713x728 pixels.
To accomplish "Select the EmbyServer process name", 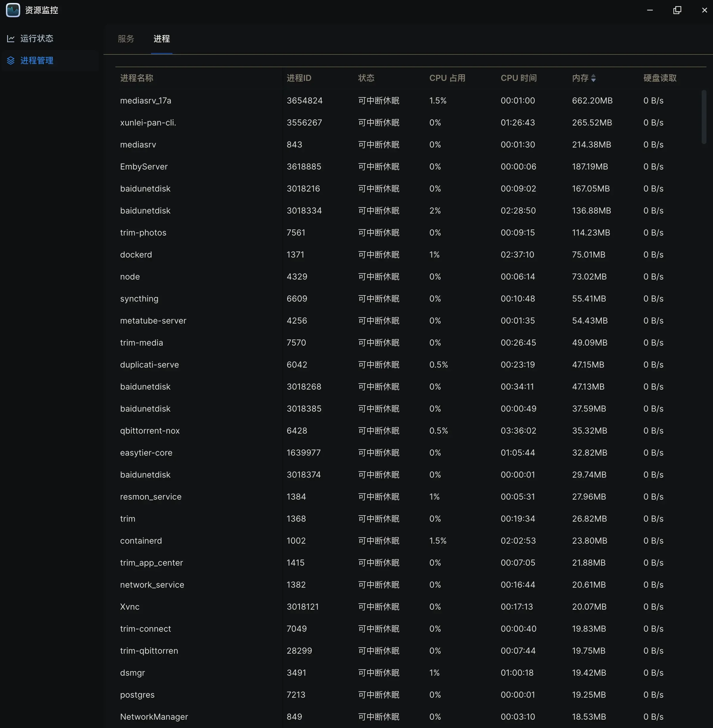I will tap(144, 167).
